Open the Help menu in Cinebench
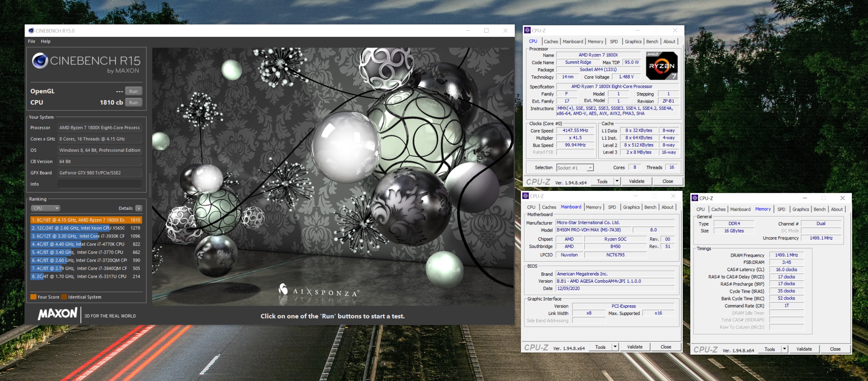868x381 pixels. (x=45, y=41)
